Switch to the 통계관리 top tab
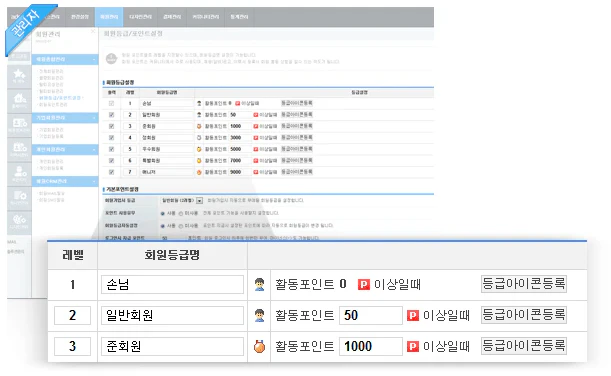Image resolution: width=611 pixels, height=376 pixels. [239, 17]
